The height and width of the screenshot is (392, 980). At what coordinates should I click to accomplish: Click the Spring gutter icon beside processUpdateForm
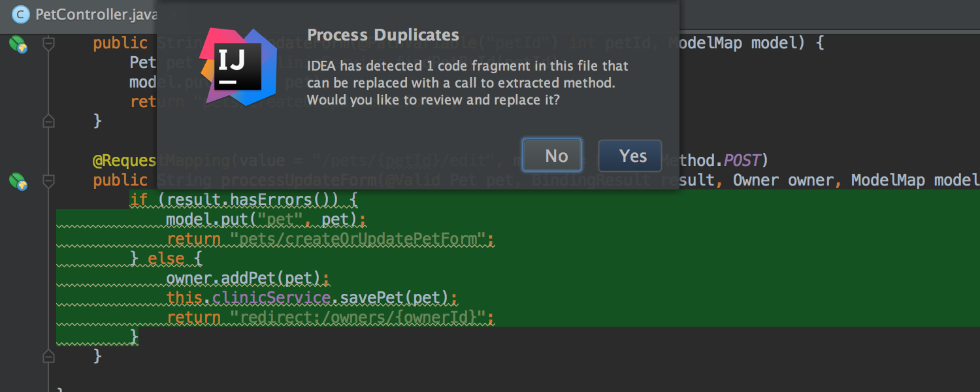[18, 180]
